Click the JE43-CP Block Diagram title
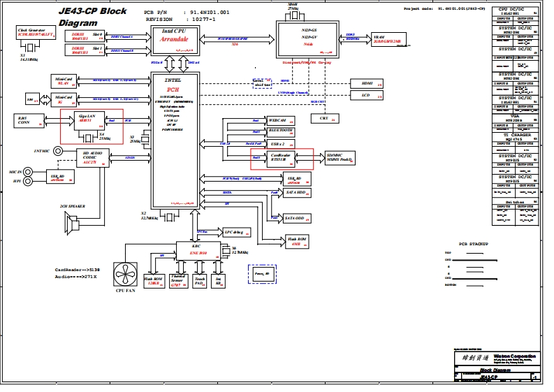 (92, 17)
